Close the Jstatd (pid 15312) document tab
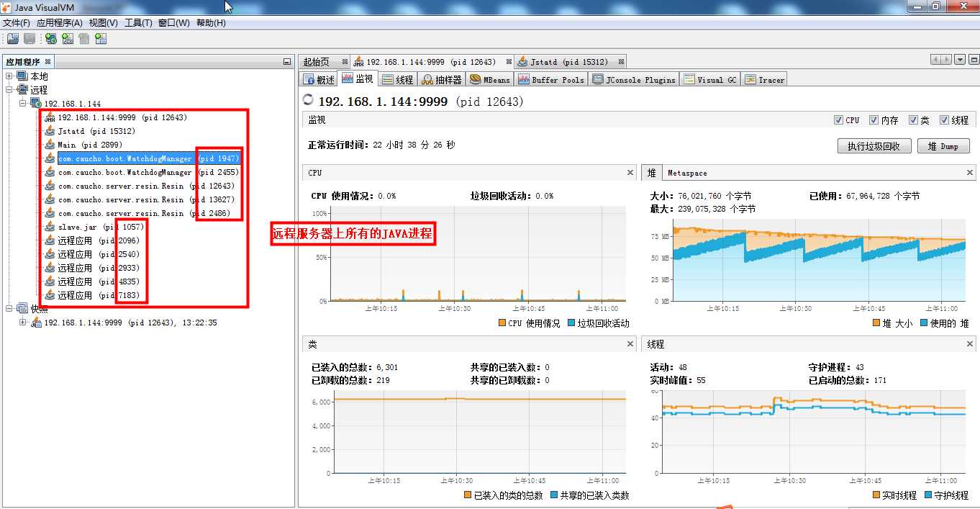Screen dimensions: 980x509 [x=621, y=62]
